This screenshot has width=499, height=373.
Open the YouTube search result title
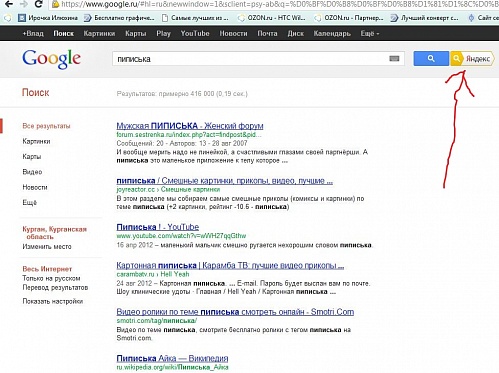[158, 227]
